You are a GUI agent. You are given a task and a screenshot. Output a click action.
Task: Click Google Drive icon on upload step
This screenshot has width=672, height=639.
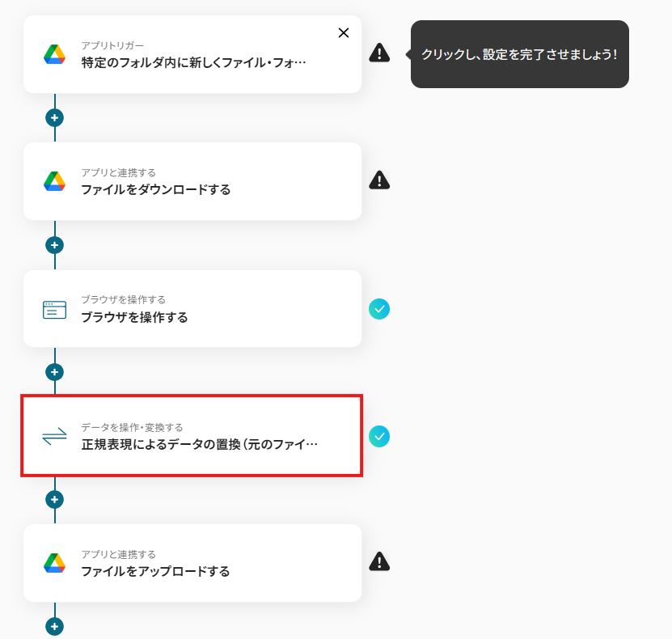[x=54, y=563]
